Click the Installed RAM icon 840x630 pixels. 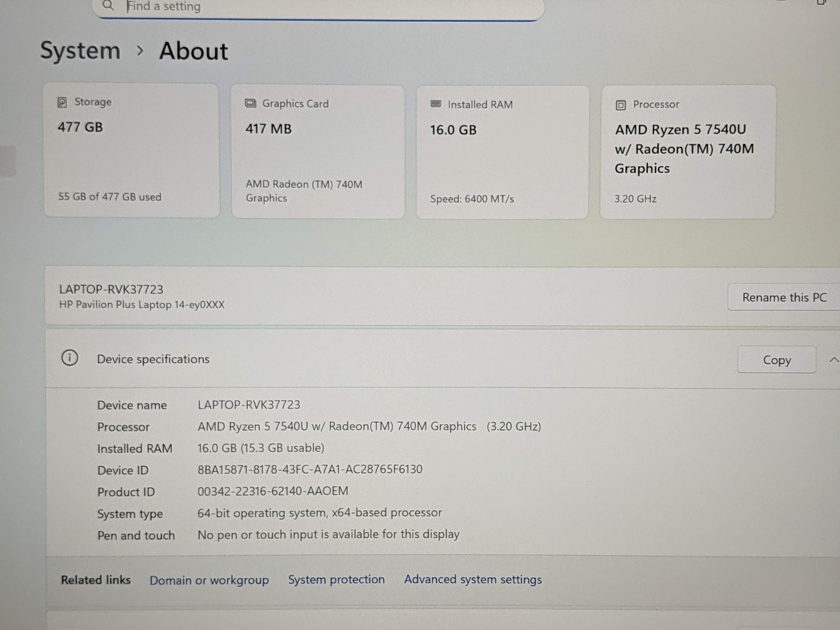436,104
